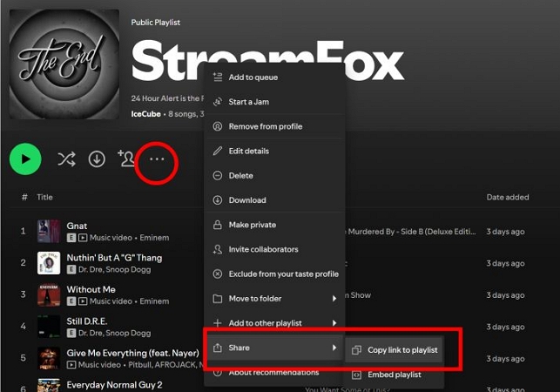Expand the Share submenu

(x=274, y=348)
